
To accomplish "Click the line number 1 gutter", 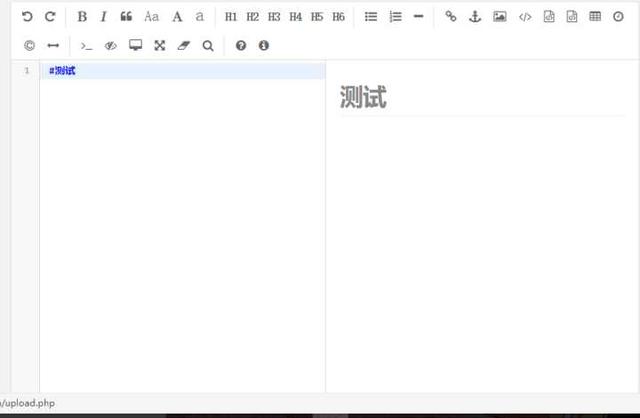I will 27,71.
